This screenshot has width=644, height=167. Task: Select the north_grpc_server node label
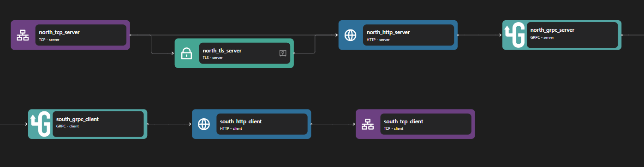click(552, 30)
